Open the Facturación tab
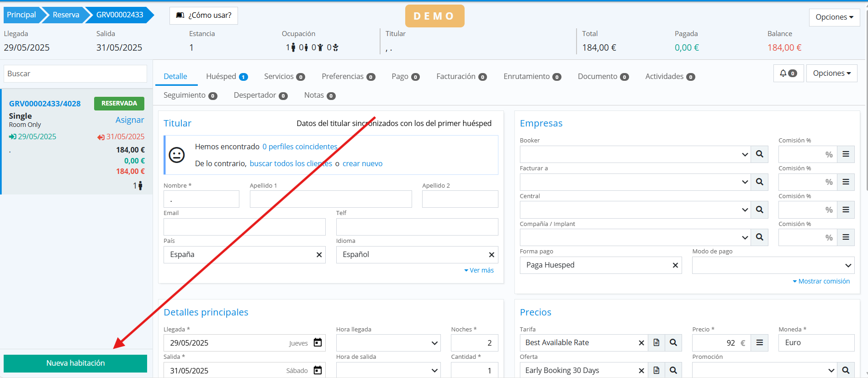This screenshot has width=868, height=378. 461,76
